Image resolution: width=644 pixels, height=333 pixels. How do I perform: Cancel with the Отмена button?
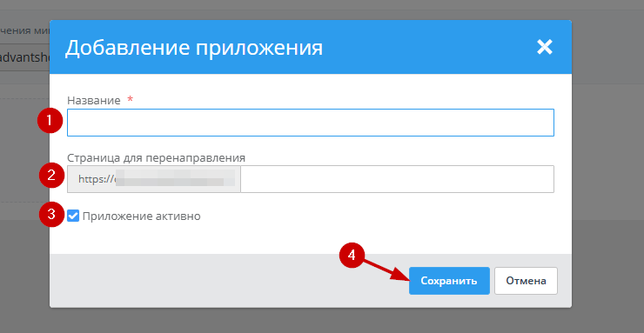[x=526, y=281]
